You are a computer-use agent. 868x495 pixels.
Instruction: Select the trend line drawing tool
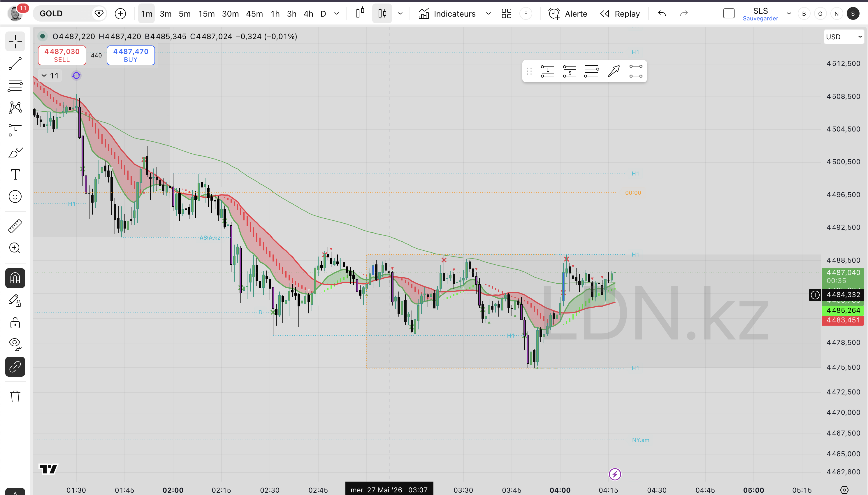15,64
